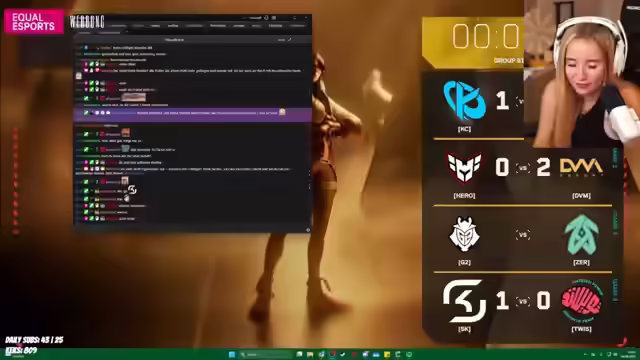Open the gear icon at chat window bottom-right

(308, 230)
